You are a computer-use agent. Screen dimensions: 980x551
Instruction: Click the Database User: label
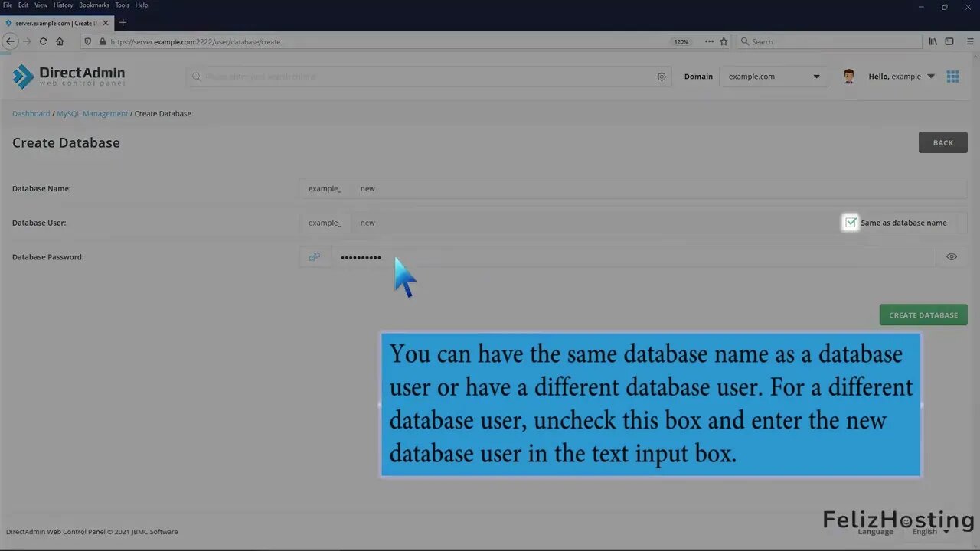coord(39,223)
